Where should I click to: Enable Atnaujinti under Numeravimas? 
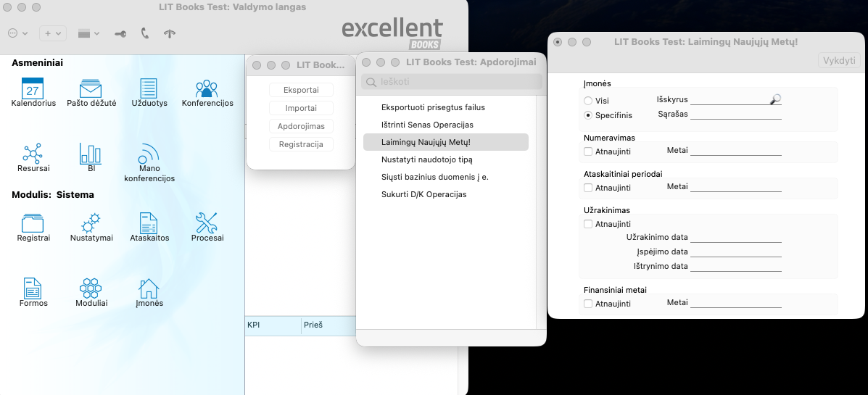pos(588,151)
